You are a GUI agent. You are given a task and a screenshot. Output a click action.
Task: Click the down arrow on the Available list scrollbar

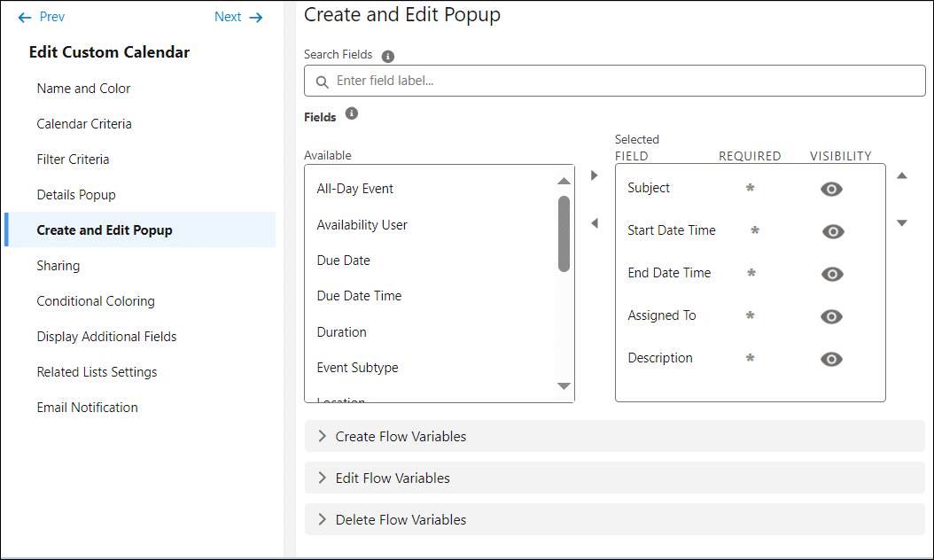564,386
